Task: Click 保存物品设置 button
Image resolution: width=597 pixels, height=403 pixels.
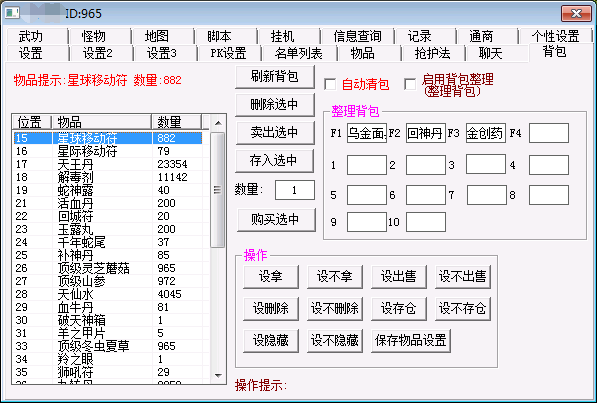Action: pyautogui.click(x=410, y=340)
